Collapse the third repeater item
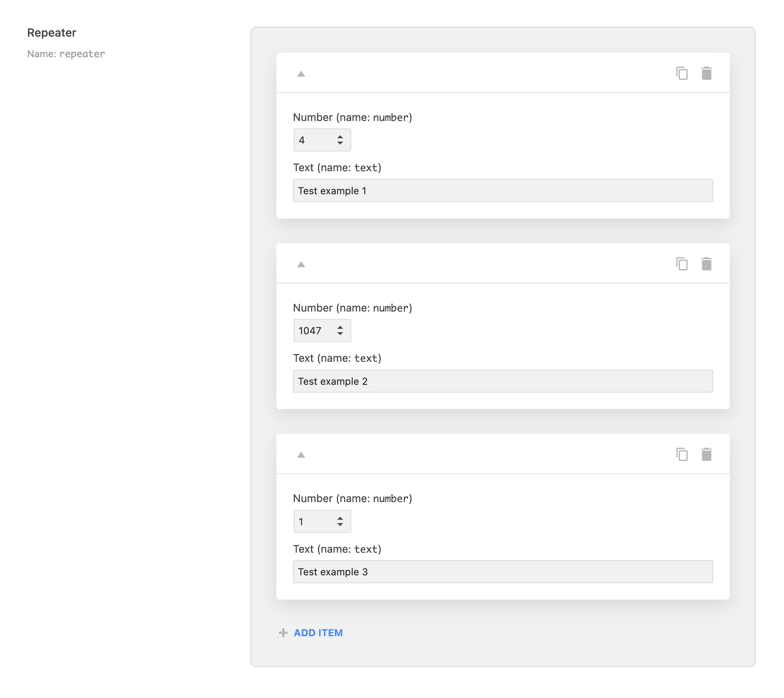Viewport: 784px width, 698px height. pyautogui.click(x=301, y=455)
